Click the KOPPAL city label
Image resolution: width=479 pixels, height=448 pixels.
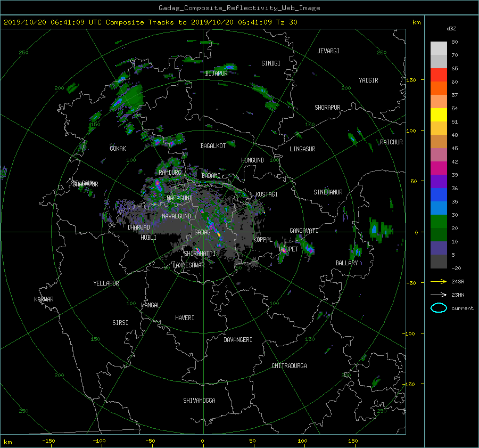(263, 239)
